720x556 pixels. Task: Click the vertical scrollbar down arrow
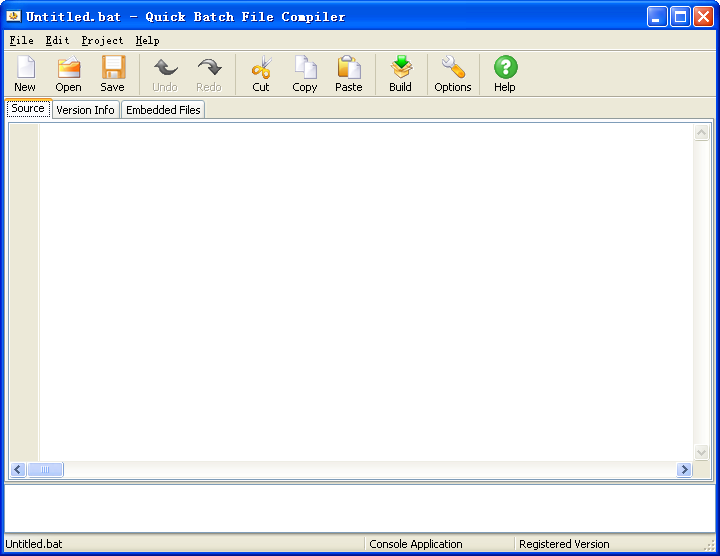(701, 452)
